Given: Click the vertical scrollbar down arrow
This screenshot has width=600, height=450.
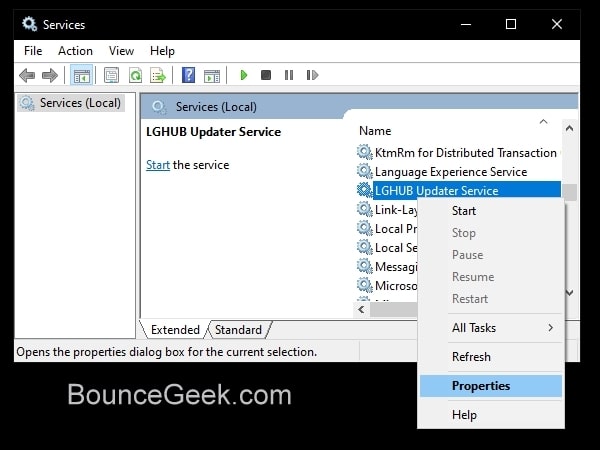Looking at the screenshot, I should (x=569, y=293).
